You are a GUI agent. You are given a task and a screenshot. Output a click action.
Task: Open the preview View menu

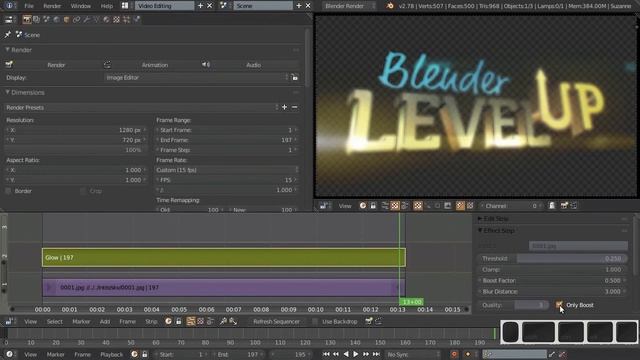pos(345,206)
